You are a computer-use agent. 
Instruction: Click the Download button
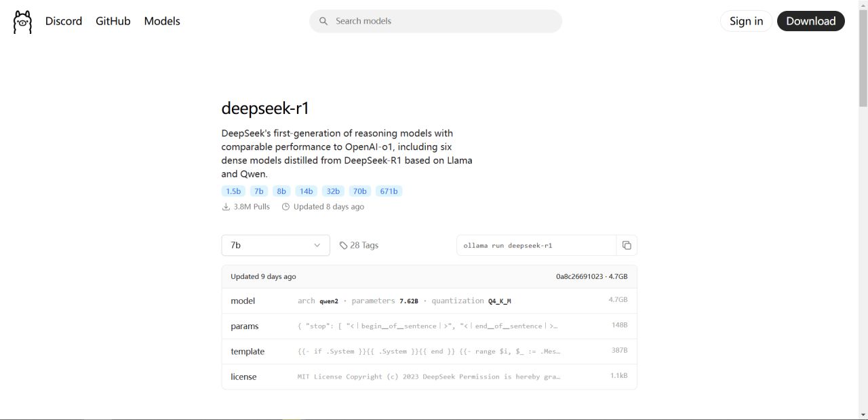click(x=810, y=21)
